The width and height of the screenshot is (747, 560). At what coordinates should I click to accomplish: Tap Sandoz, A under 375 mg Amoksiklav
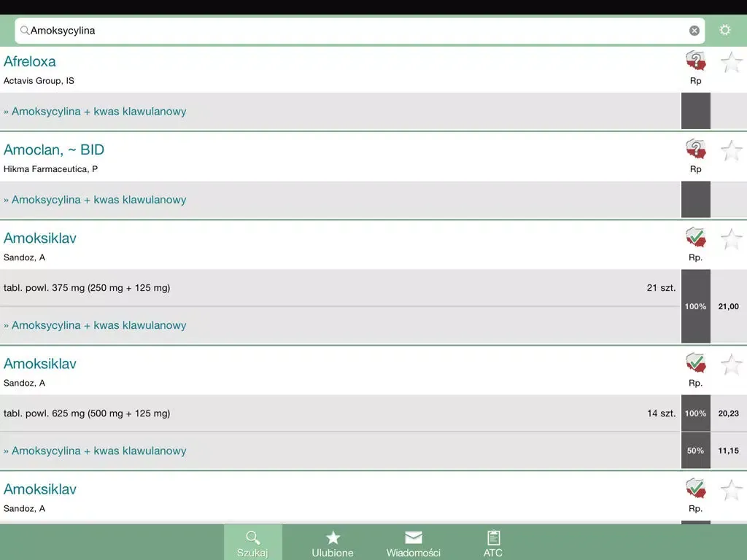(24, 257)
